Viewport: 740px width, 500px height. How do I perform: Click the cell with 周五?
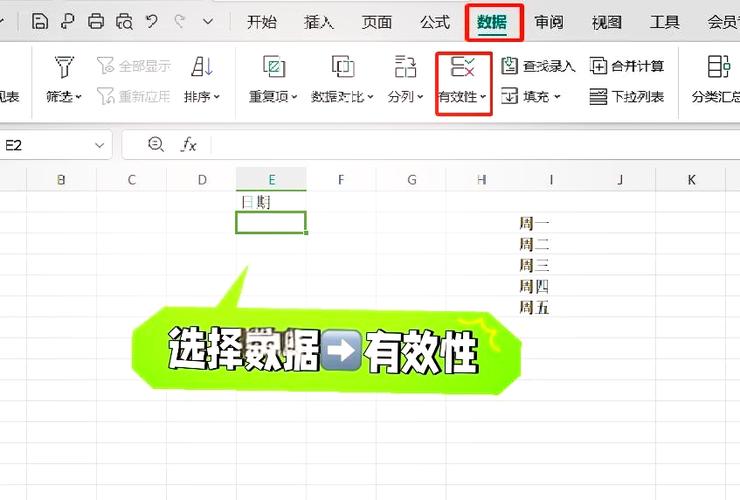click(x=551, y=307)
